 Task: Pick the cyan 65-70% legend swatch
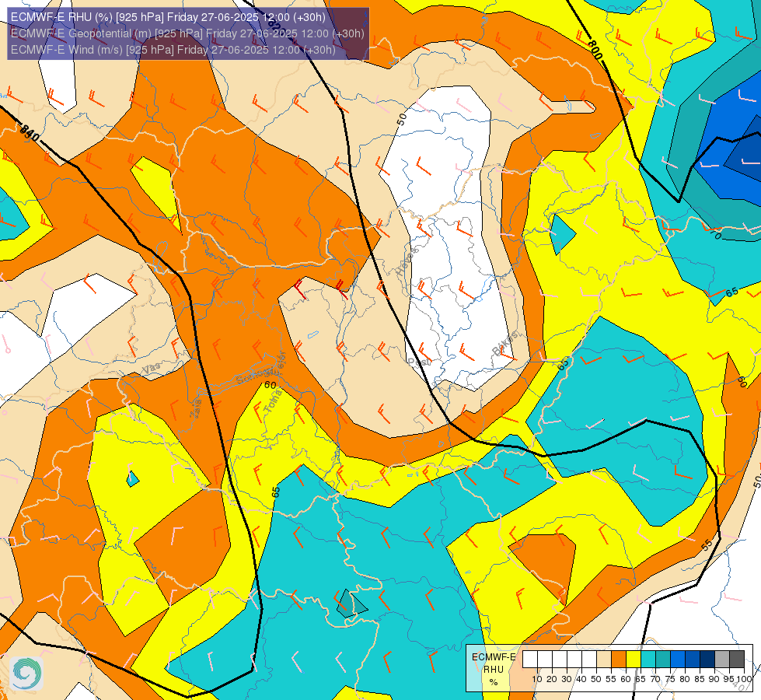tap(648, 660)
